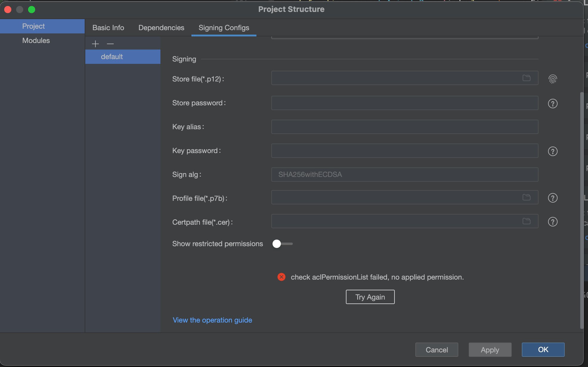
Task: Focus the Key password input field
Action: click(405, 151)
